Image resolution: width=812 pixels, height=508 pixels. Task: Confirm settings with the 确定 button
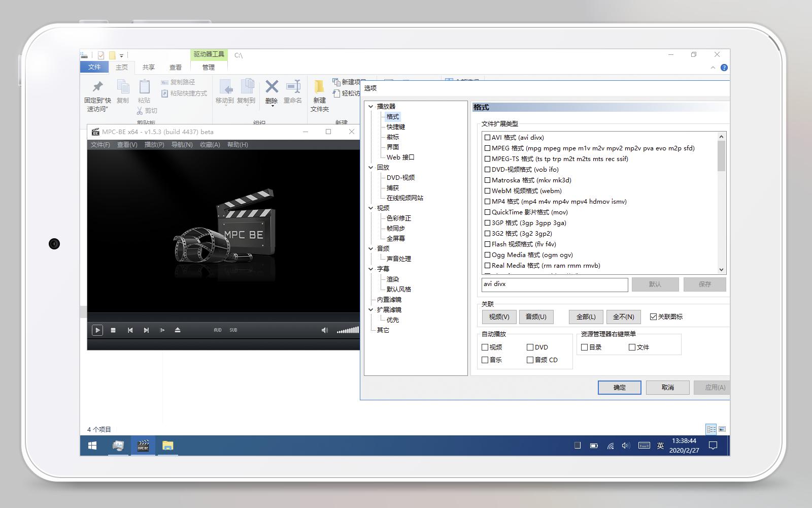coord(619,387)
